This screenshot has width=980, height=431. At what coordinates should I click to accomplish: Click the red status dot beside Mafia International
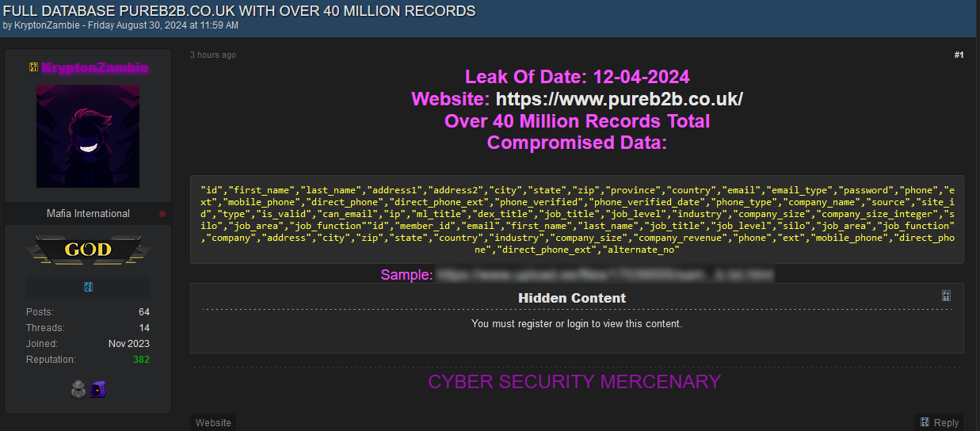point(162,214)
